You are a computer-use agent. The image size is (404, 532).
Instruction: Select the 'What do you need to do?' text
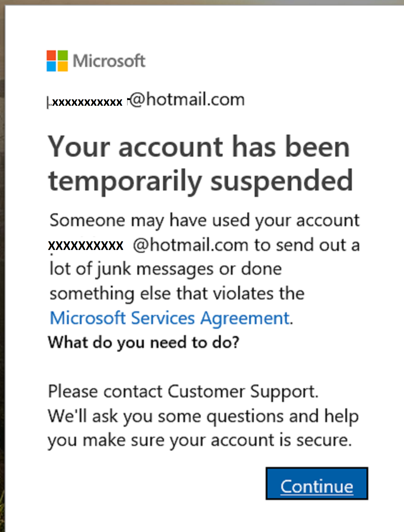144,342
